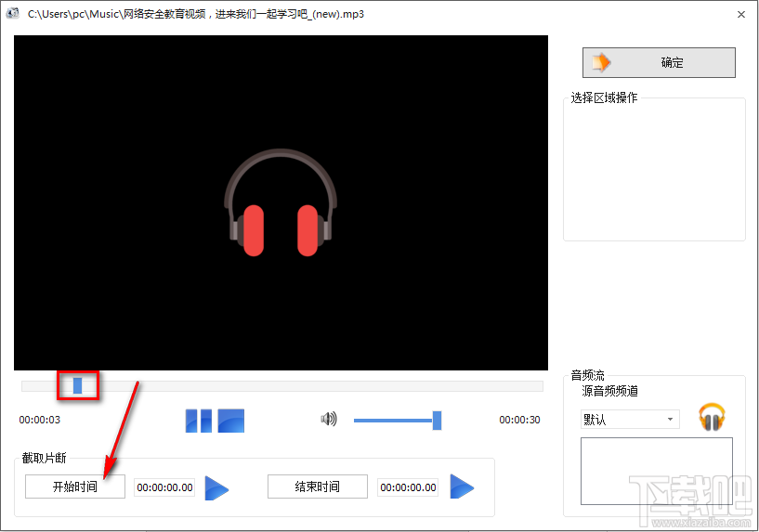Screen dimensions: 759x532
Task: Click the 选择区域操作 list box
Action: tap(654, 170)
